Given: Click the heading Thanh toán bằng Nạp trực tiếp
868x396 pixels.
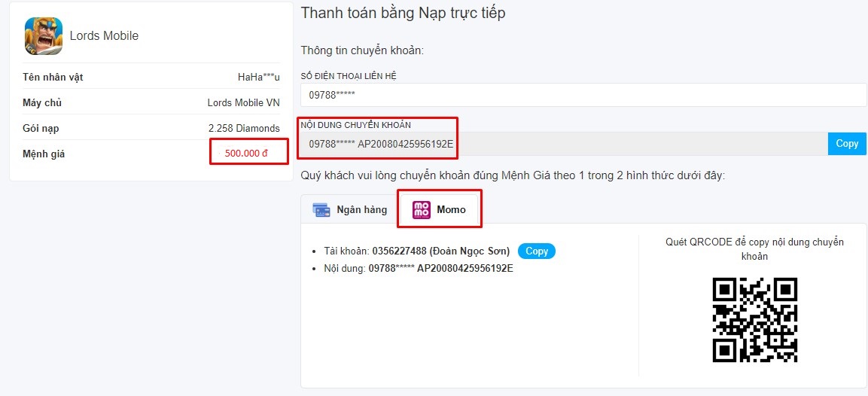Looking at the screenshot, I should (x=403, y=14).
